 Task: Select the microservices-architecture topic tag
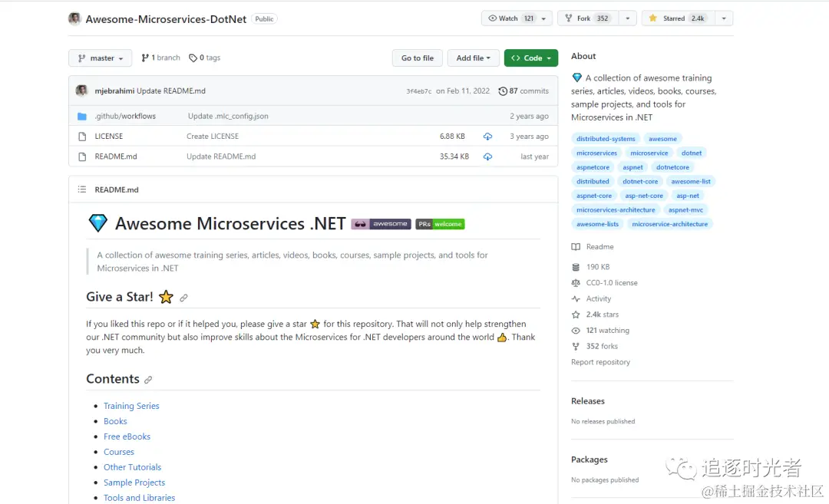coord(616,209)
